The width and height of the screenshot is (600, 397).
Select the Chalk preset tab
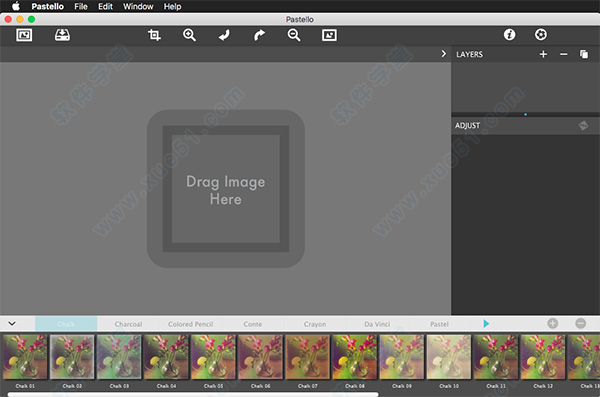point(66,324)
